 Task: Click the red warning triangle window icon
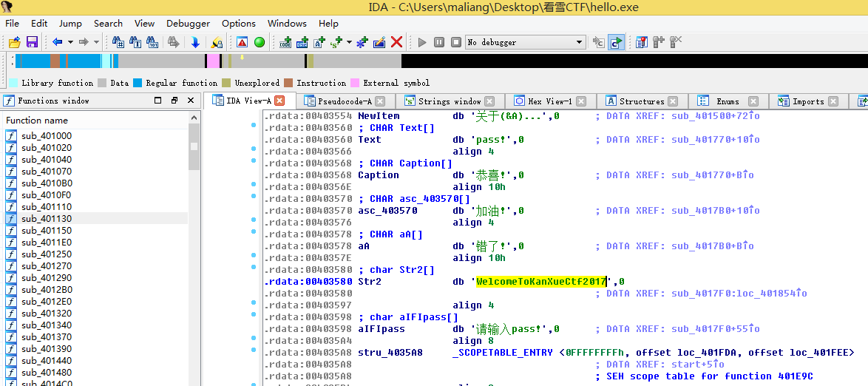click(x=243, y=42)
